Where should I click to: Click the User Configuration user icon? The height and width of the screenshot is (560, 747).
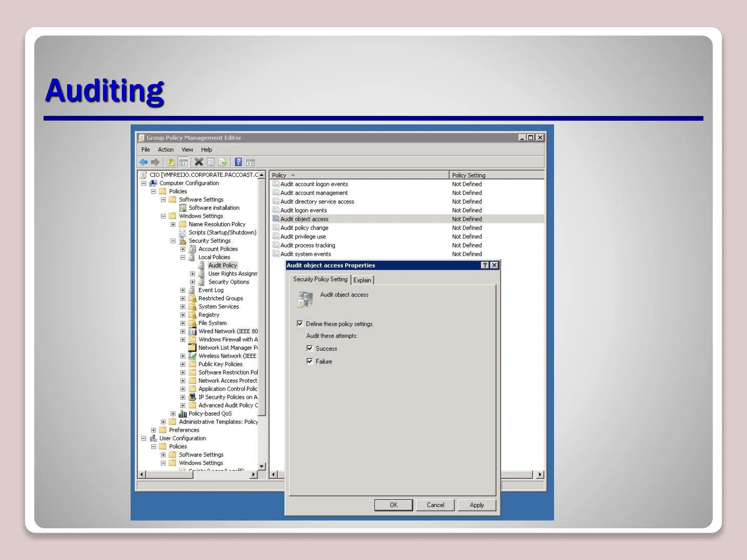click(x=154, y=438)
